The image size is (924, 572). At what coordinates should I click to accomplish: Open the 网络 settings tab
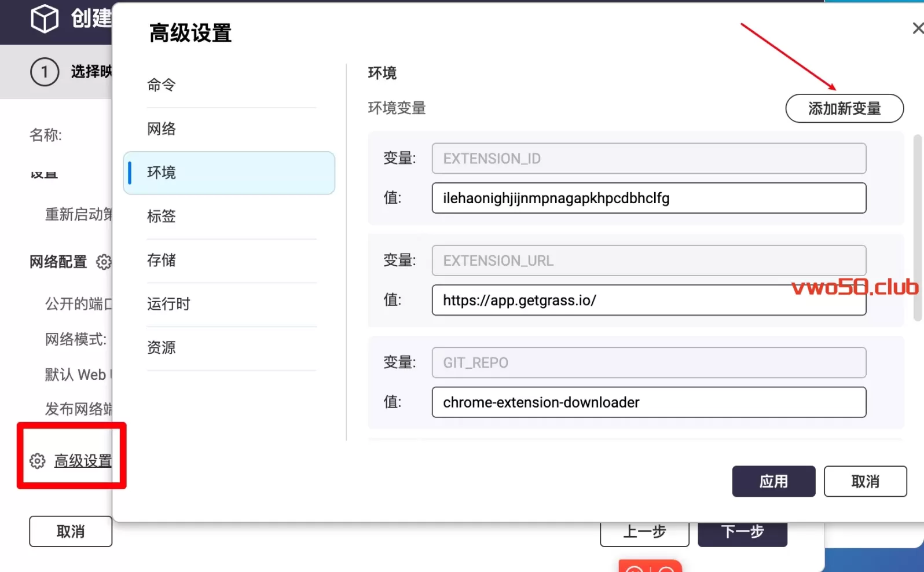tap(162, 129)
